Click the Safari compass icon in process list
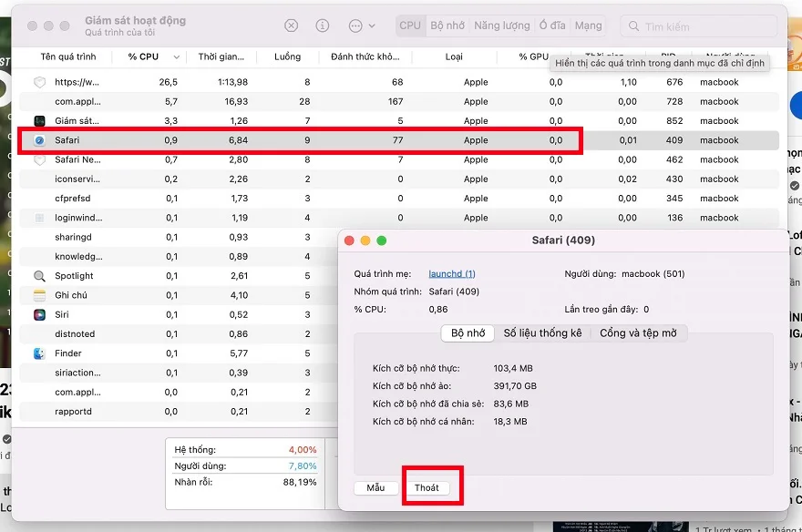 click(39, 140)
